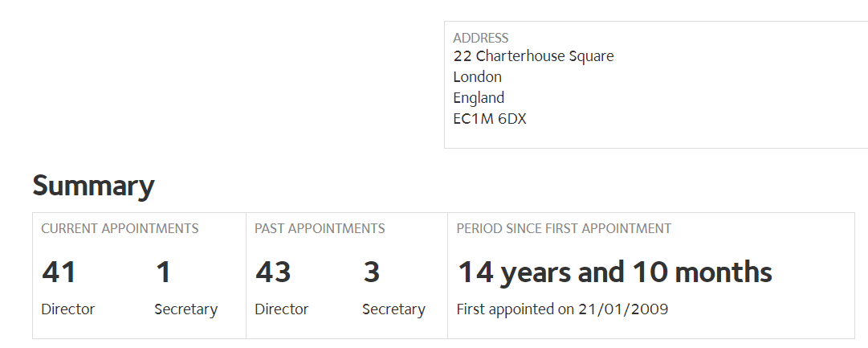Image resolution: width=868 pixels, height=348 pixels.
Task: Select the 22 Charterhouse Square address line
Action: tap(533, 56)
